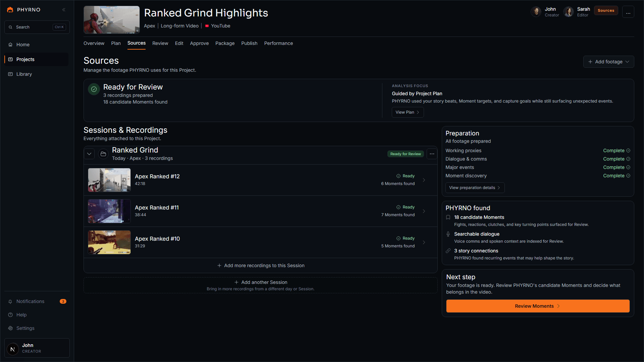Click the Settings gear icon
This screenshot has height=362, width=644.
(10, 328)
